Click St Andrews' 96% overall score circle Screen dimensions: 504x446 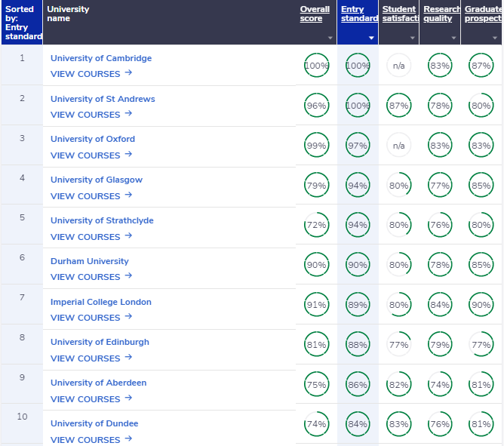(x=317, y=106)
